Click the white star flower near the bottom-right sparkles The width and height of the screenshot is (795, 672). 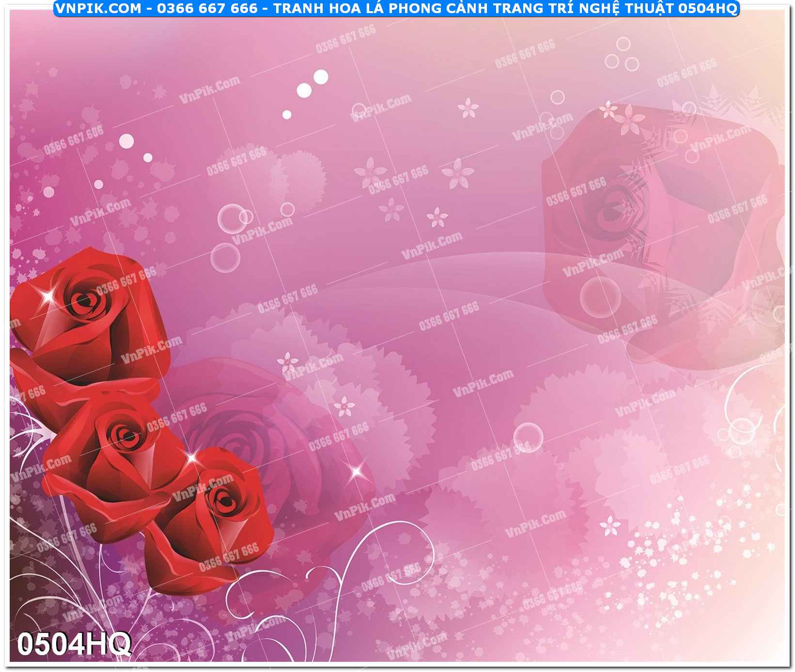click(x=610, y=526)
